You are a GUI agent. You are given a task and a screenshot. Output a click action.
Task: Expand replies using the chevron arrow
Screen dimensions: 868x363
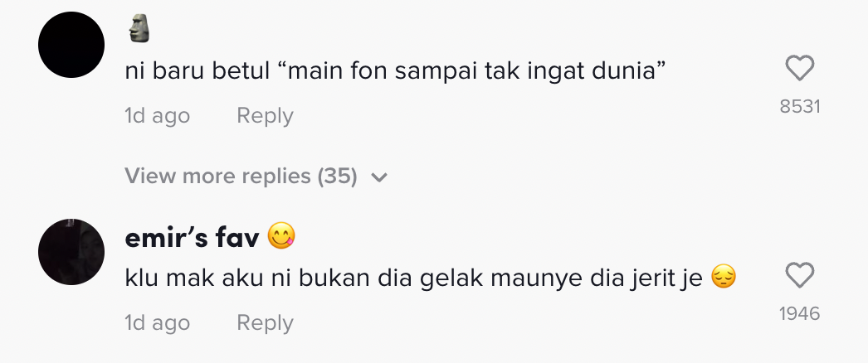(379, 177)
